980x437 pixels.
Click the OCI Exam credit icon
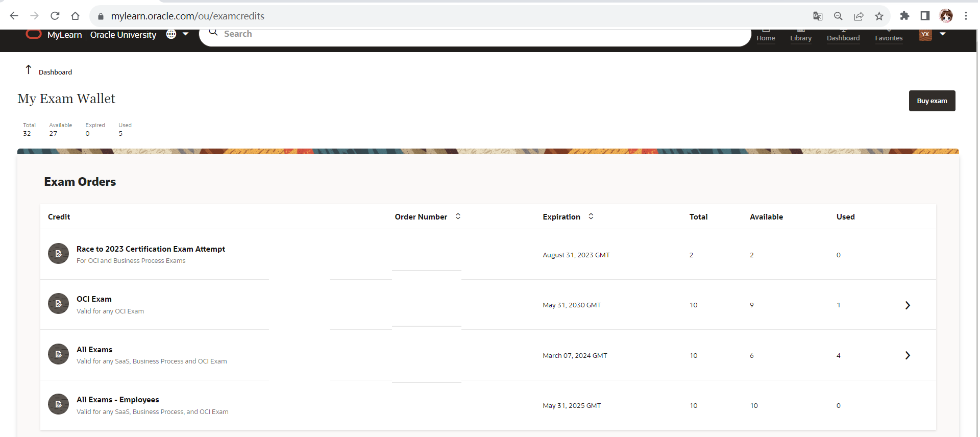tap(58, 304)
